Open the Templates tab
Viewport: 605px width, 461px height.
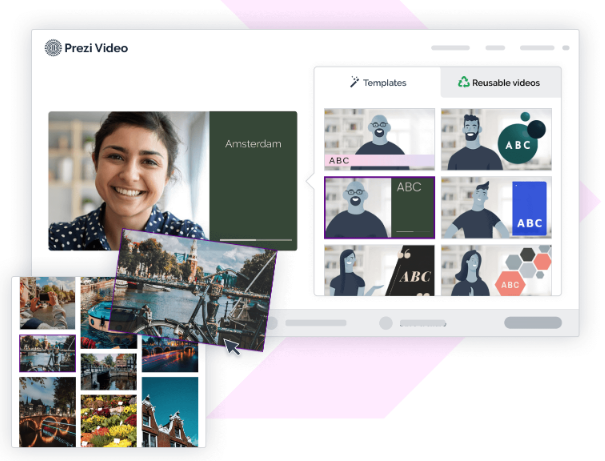tap(378, 83)
